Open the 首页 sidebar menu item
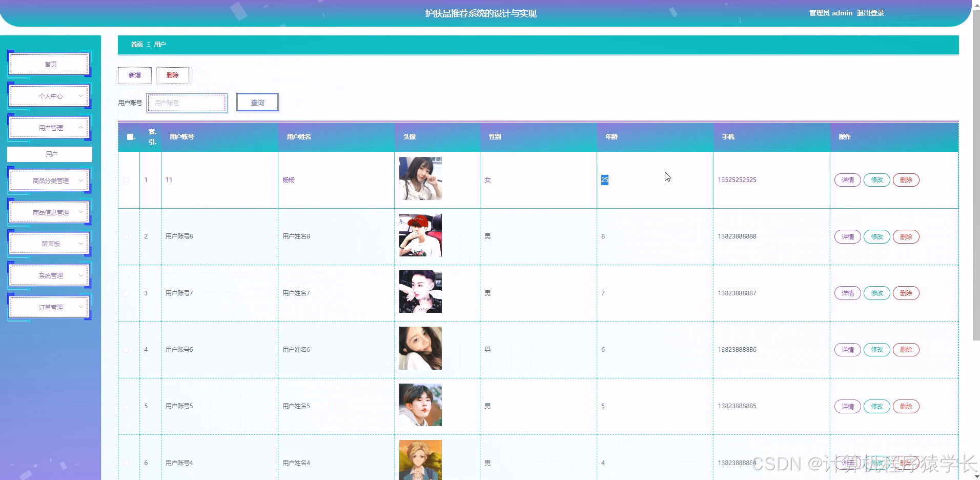 tap(50, 64)
